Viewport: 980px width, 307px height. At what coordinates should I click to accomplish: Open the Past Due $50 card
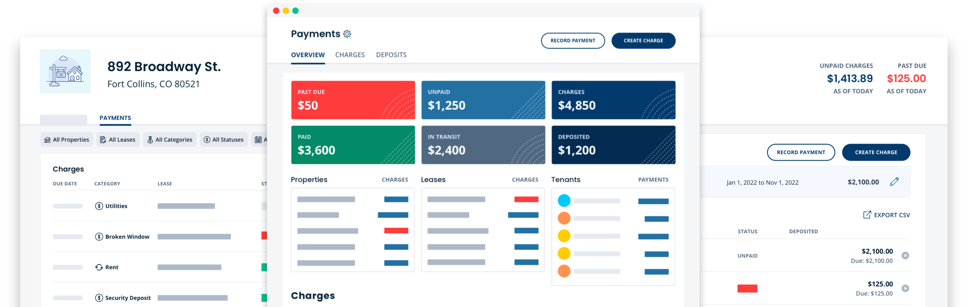click(x=353, y=100)
